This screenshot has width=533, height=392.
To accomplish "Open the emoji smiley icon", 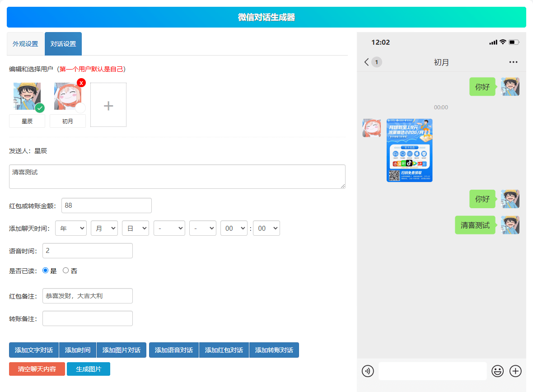I will pyautogui.click(x=497, y=371).
